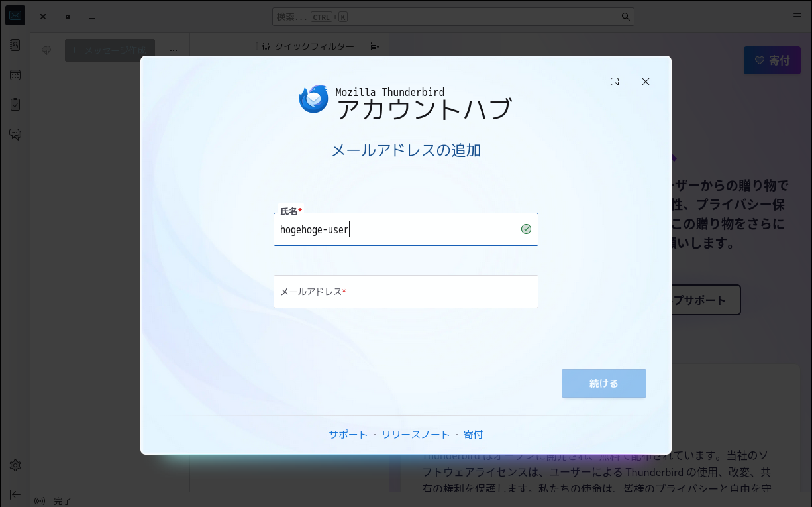Open the Chat space
Screen dimensions: 812x507
[15, 135]
